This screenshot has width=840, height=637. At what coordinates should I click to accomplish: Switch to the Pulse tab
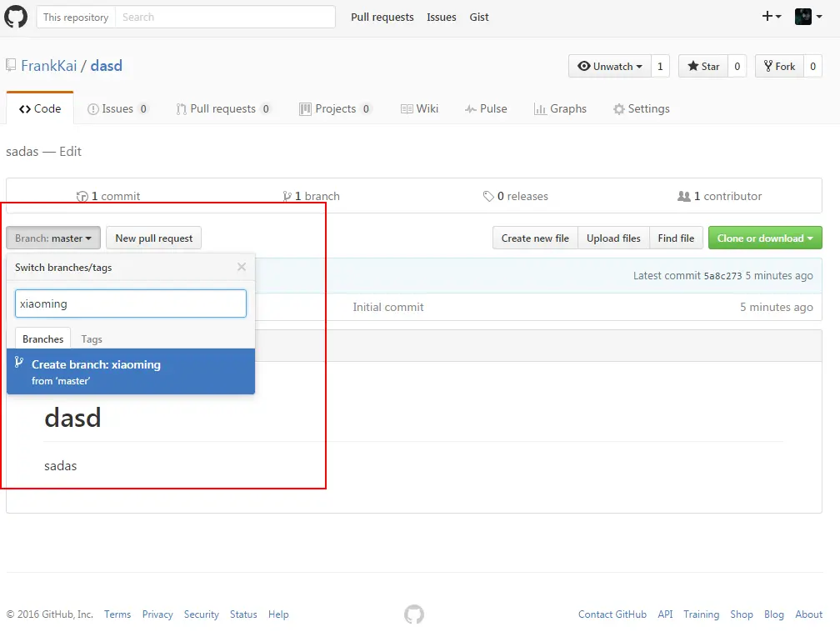click(486, 109)
